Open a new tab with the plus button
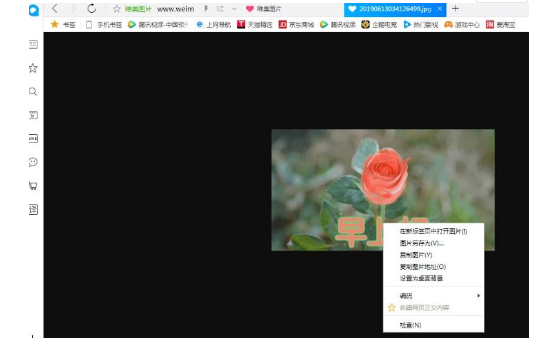This screenshot has height=360, width=550. [x=455, y=8]
